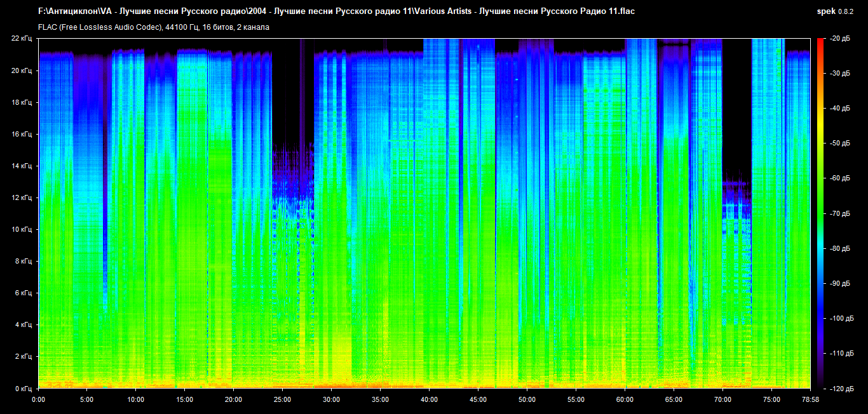Click the 10 кГц frequency label
868x414 pixels.
(x=22, y=229)
